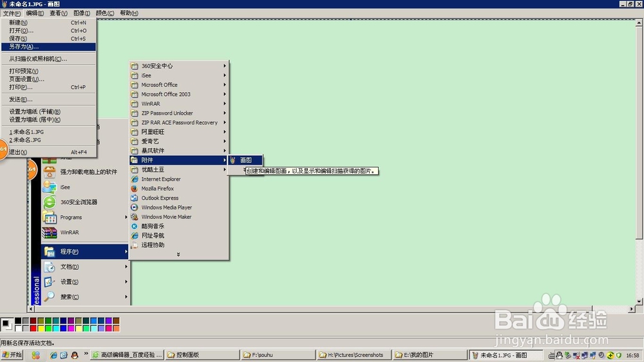Open 打印预览 (Print Preview)
Viewport: 644px width, 362px height.
[x=48, y=71]
